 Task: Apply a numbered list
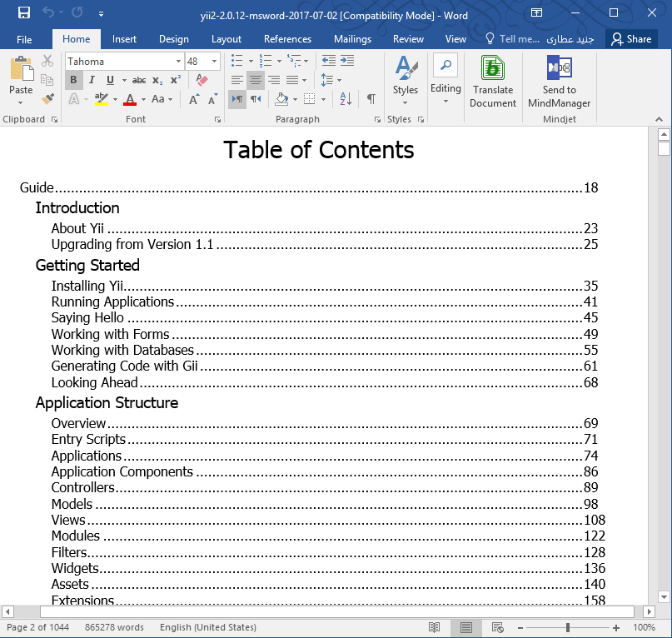click(x=266, y=61)
